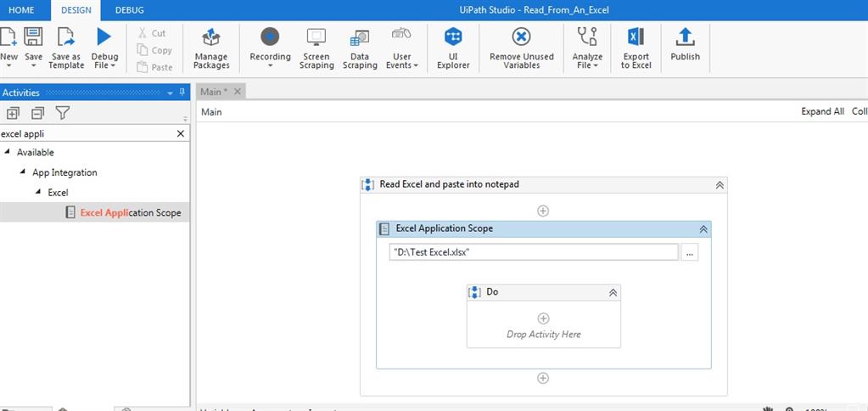868x411 pixels.
Task: Click the Cut toolbar item
Action: click(x=152, y=33)
